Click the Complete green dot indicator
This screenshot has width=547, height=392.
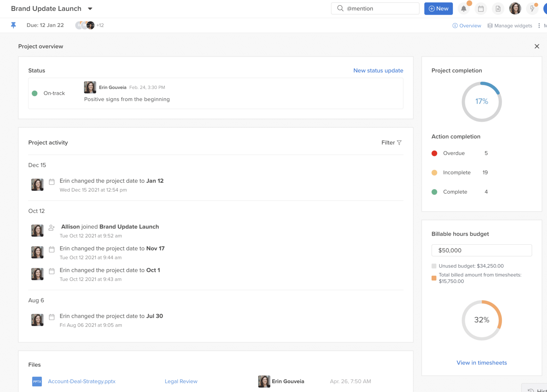(435, 192)
